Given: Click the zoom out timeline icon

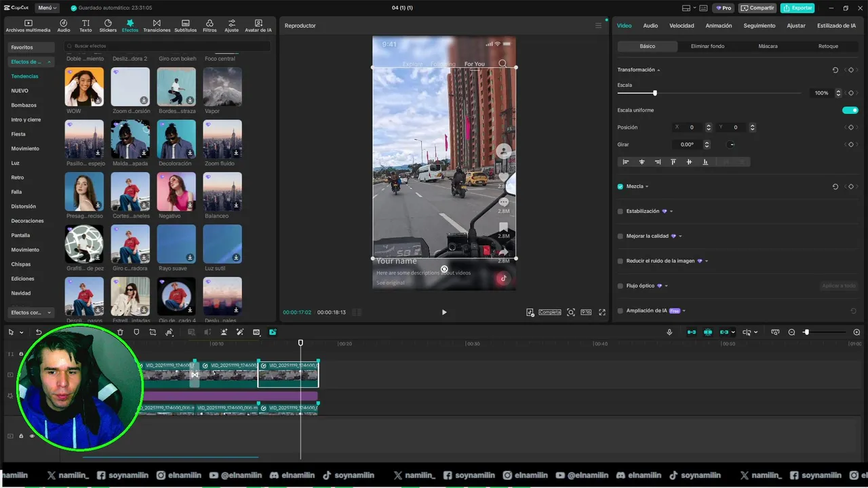Looking at the screenshot, I should coord(791,332).
